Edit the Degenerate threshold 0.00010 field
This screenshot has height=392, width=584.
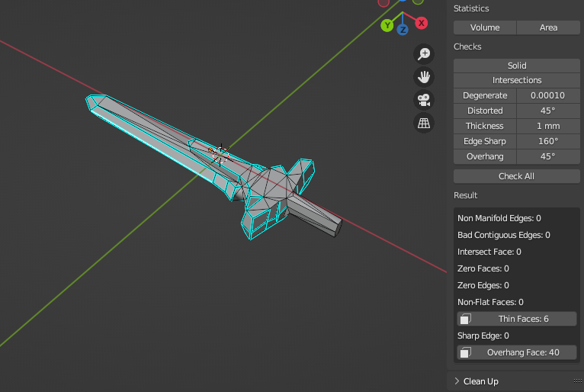point(548,95)
